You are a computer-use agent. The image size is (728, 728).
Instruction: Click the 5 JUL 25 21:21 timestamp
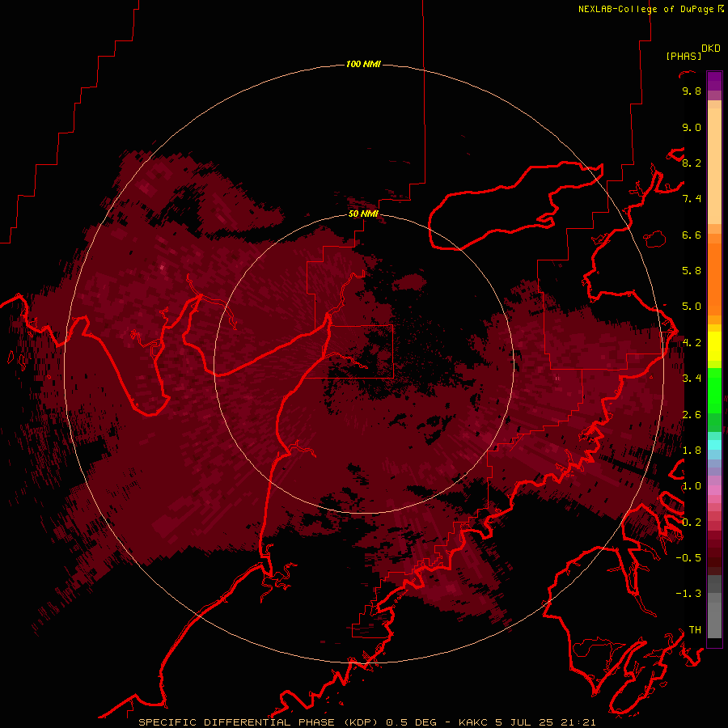coord(545,722)
